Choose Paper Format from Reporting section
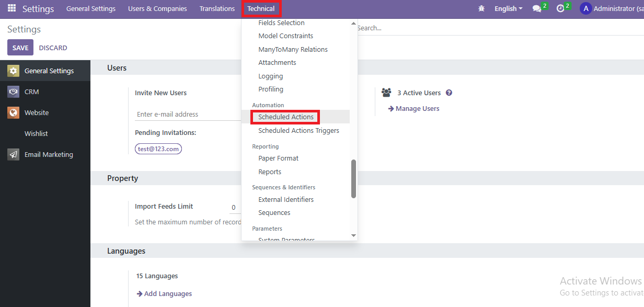 pyautogui.click(x=279, y=158)
